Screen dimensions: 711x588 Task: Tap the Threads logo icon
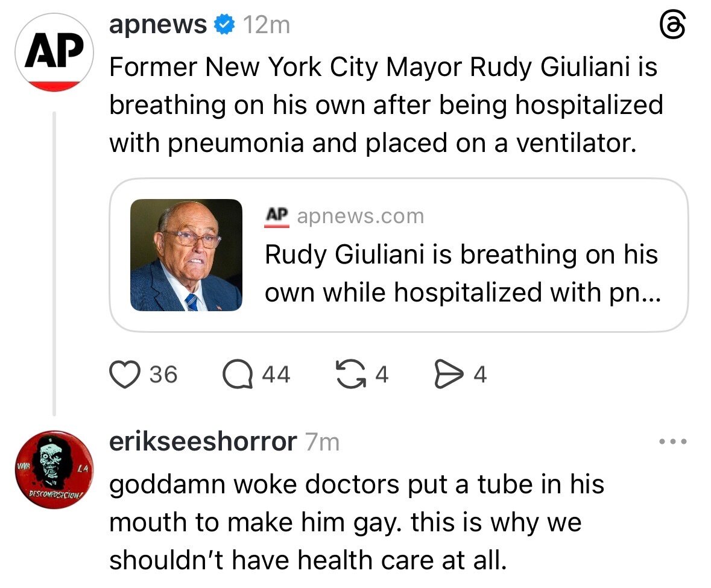[x=672, y=25]
